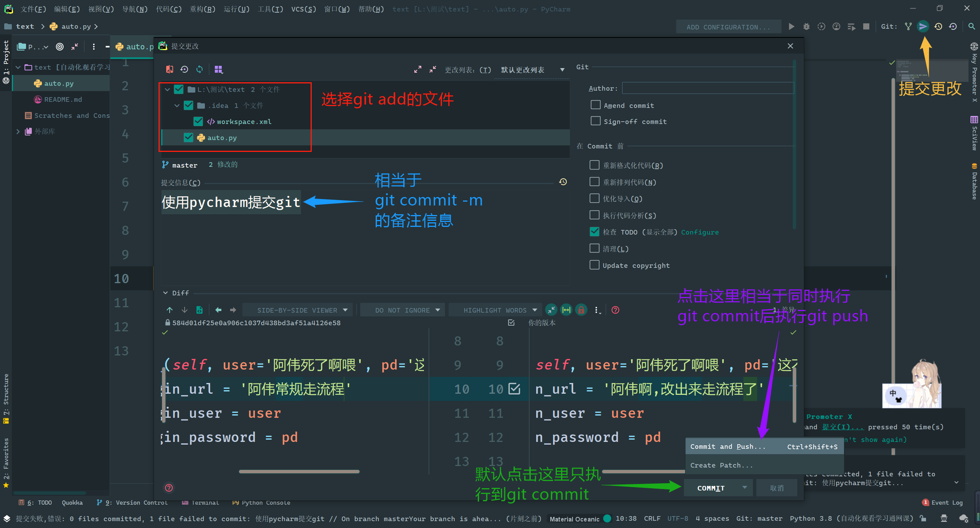Collapse the .idea folder in changes tree
The height and width of the screenshot is (528, 980).
coord(177,105)
